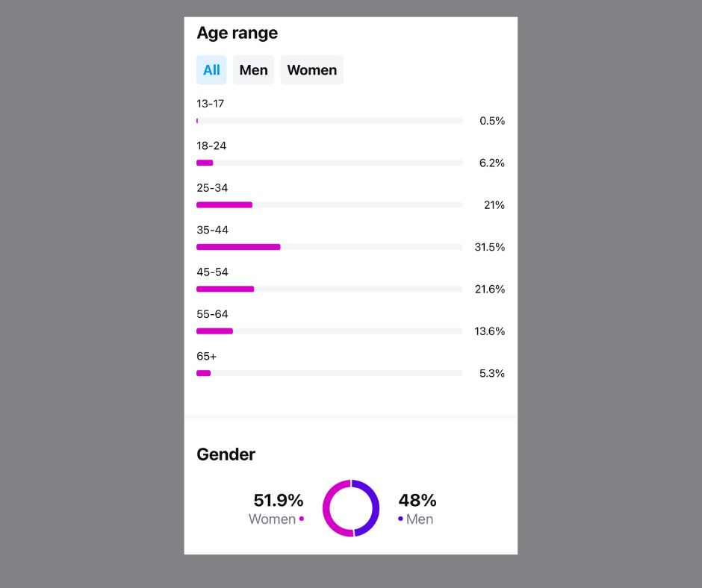Click the gender donut chart

click(x=350, y=507)
